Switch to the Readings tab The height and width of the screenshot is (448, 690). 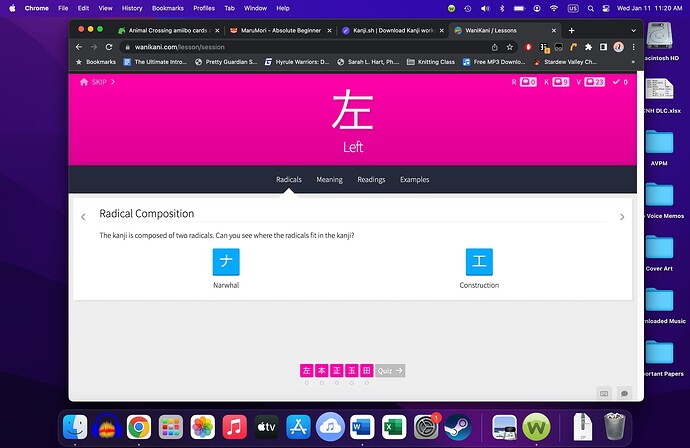[x=371, y=180]
